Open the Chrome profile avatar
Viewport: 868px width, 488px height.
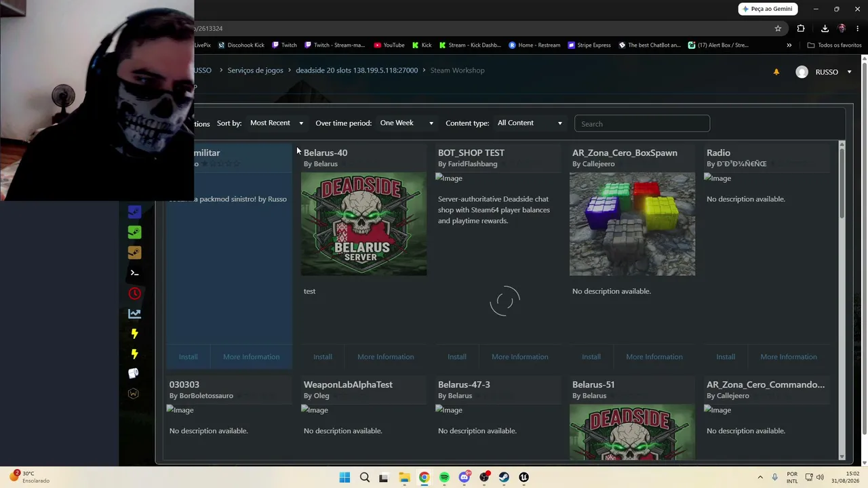pyautogui.click(x=842, y=28)
